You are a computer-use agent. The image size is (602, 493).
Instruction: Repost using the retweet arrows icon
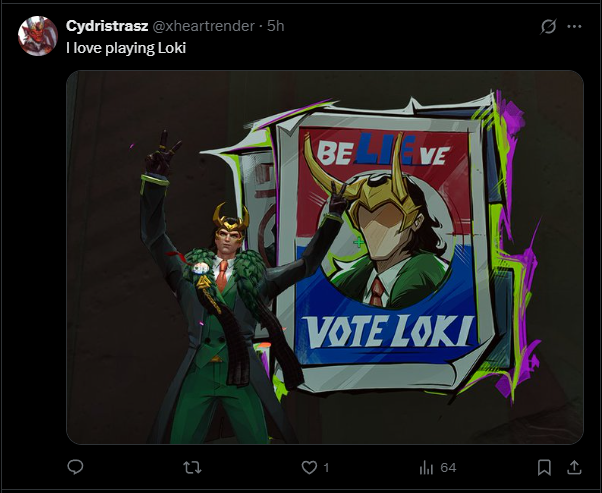[192, 467]
